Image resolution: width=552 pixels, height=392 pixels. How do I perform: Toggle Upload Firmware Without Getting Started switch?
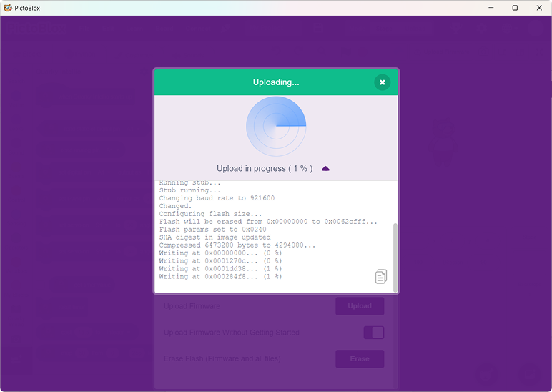point(373,333)
